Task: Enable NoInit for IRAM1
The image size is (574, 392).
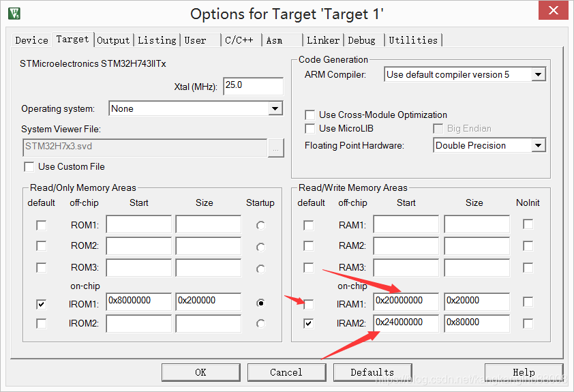Action: tap(528, 302)
